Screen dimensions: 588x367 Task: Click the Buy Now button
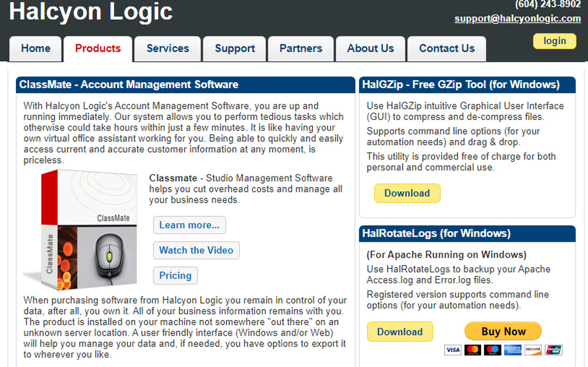coord(503,331)
